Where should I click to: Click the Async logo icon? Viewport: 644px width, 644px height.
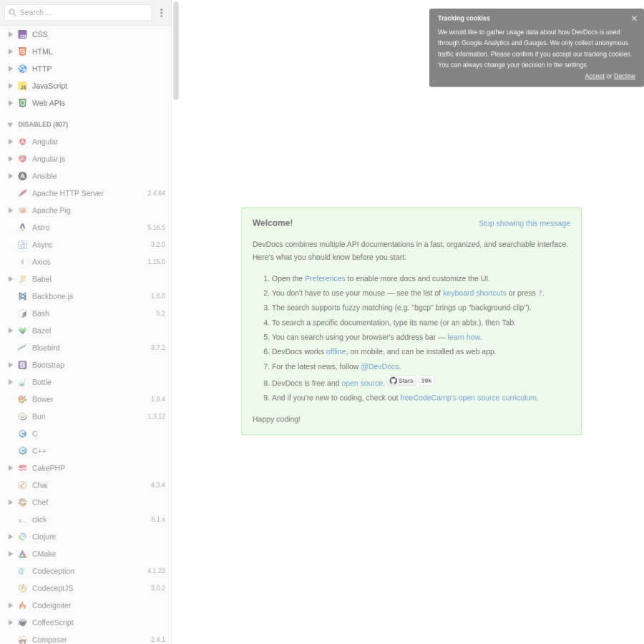(x=23, y=245)
